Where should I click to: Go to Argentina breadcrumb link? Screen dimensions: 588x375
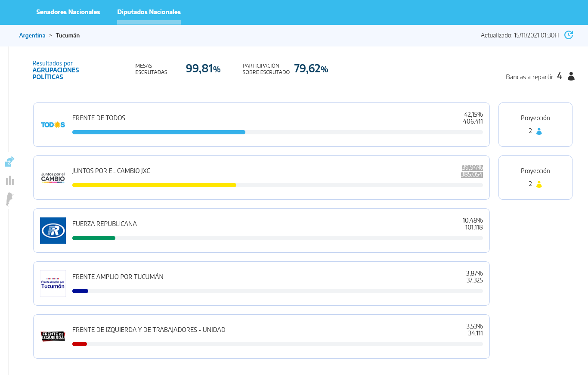32,35
